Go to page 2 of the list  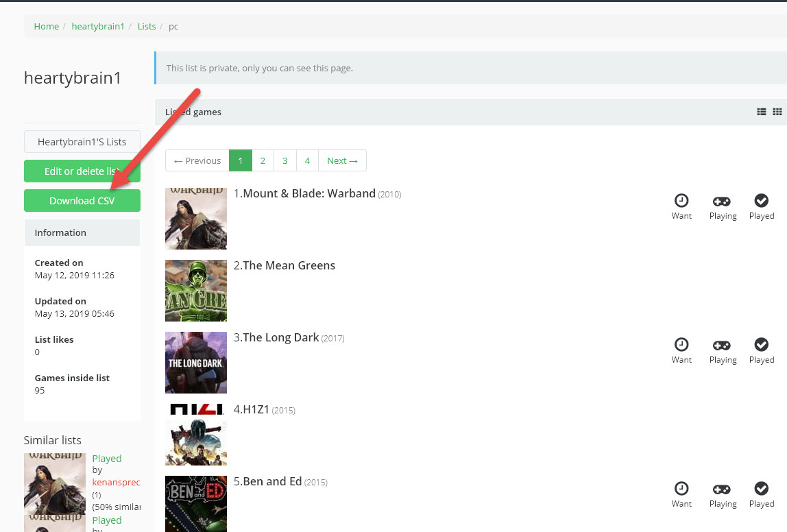[x=263, y=160]
